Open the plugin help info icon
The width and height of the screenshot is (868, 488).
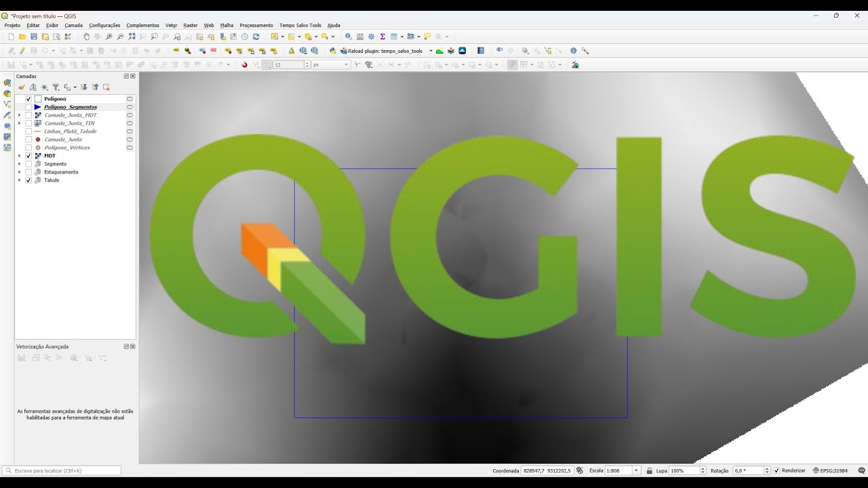pos(573,51)
